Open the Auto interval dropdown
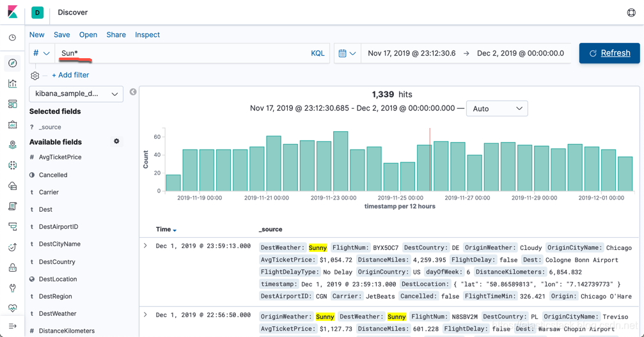The height and width of the screenshot is (337, 644). pos(497,109)
